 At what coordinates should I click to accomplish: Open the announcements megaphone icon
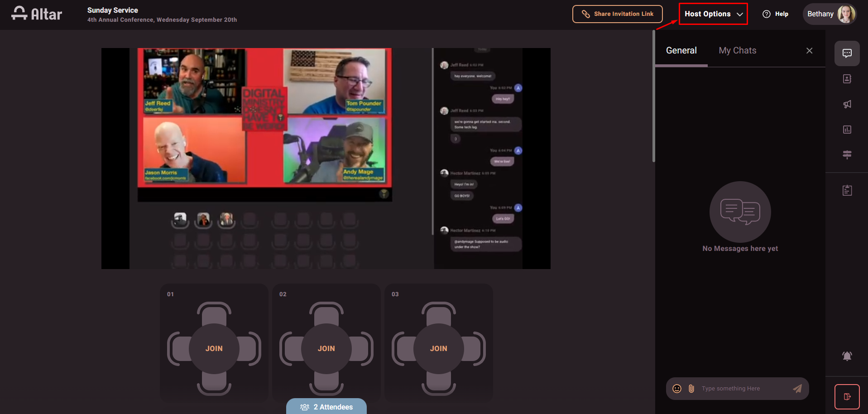click(x=847, y=104)
